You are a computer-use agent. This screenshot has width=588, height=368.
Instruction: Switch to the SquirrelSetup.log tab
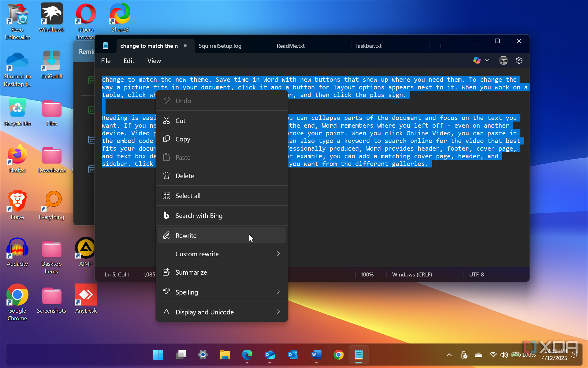point(220,46)
